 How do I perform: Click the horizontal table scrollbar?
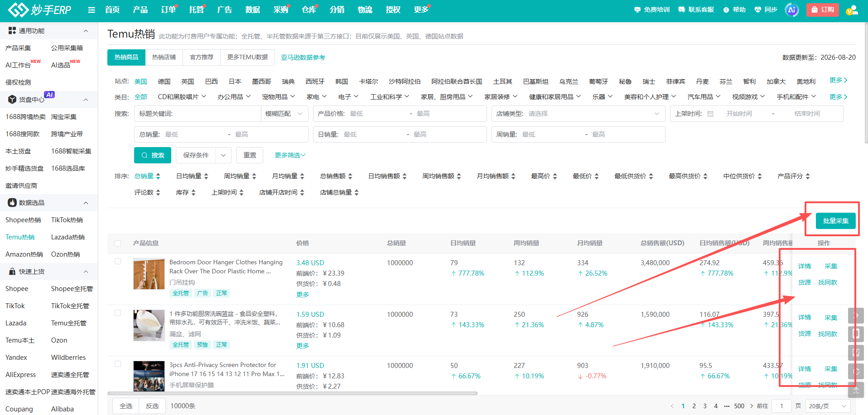tap(293, 393)
